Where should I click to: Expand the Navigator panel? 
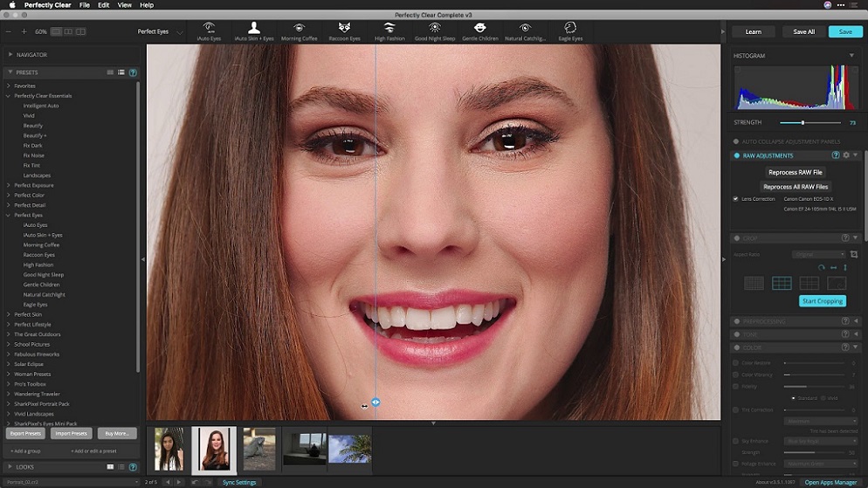pyautogui.click(x=10, y=55)
